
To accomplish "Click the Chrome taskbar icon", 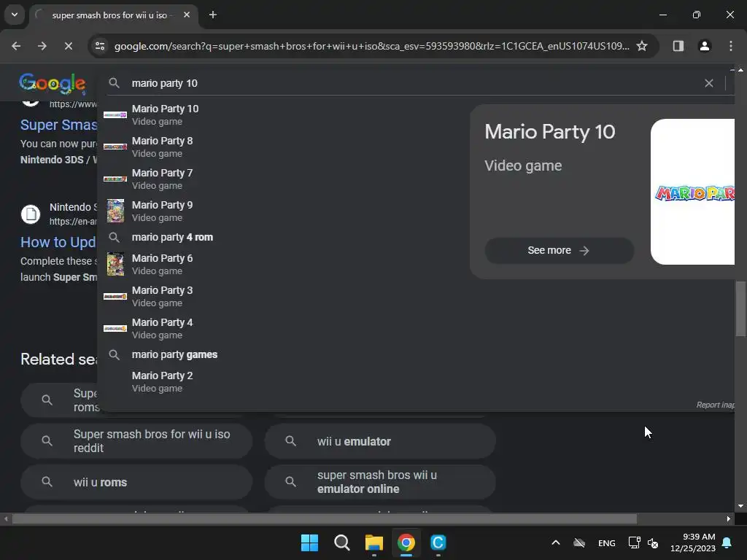I will pos(406,542).
